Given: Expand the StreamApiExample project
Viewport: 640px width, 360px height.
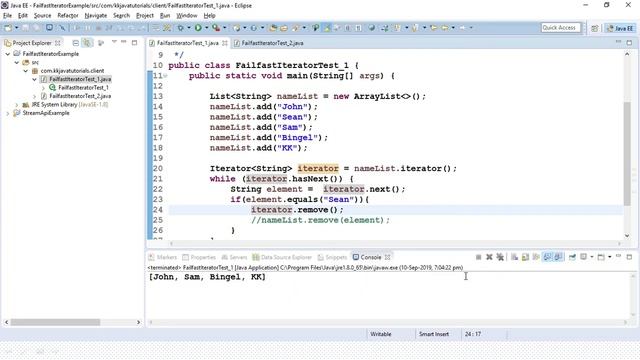Looking at the screenshot, I should coord(8,113).
